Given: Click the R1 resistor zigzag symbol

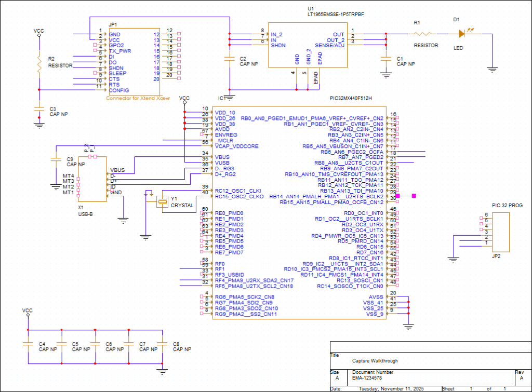Looking at the screenshot, I should [425, 34].
